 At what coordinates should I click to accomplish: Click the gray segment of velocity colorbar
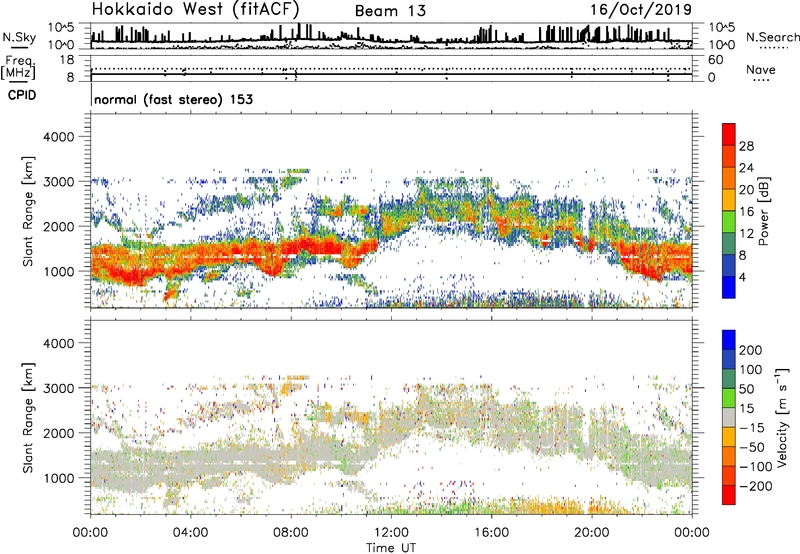(x=729, y=418)
